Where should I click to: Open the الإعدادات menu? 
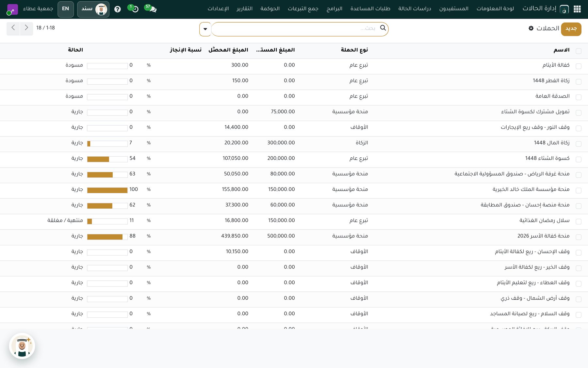click(x=218, y=9)
